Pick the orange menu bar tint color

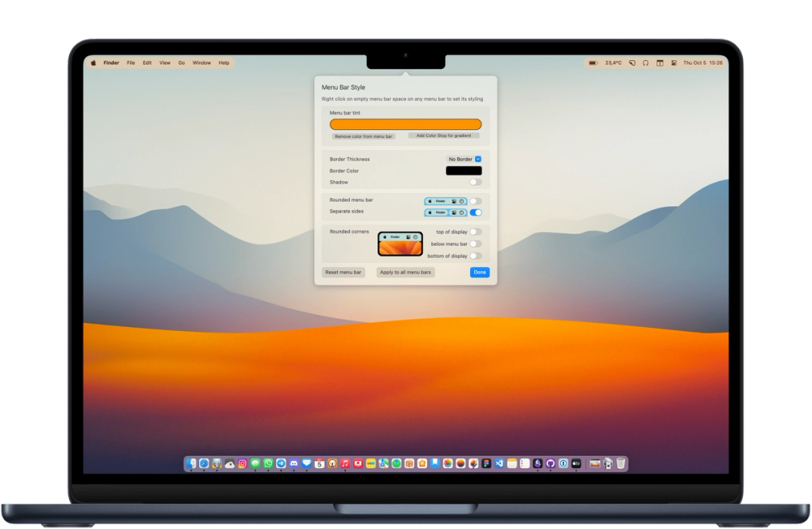point(405,124)
